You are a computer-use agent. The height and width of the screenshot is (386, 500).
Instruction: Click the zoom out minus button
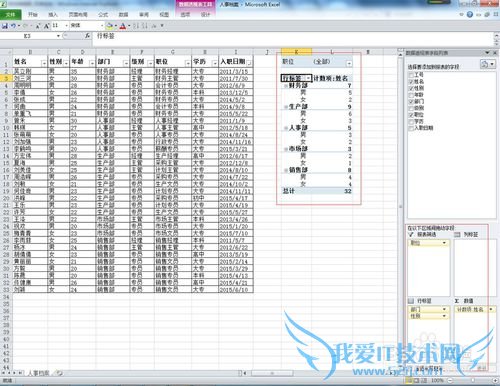coord(450,380)
